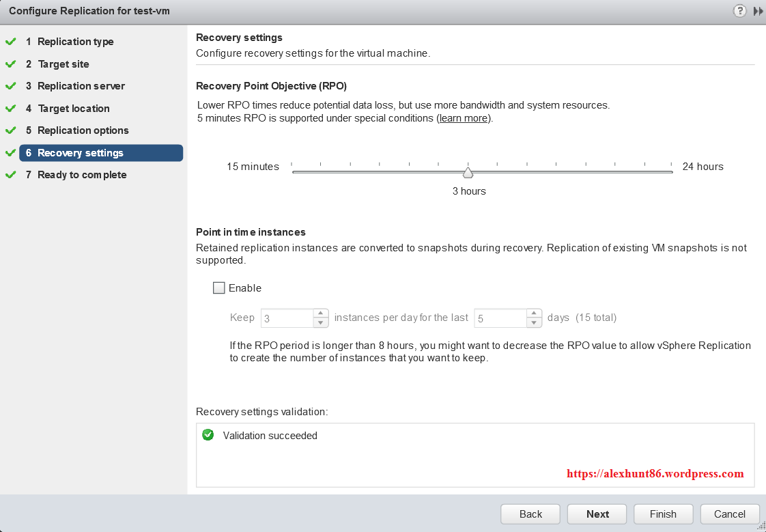This screenshot has width=766, height=532.
Task: Click green checkmark beside Replication server
Action: coord(10,86)
